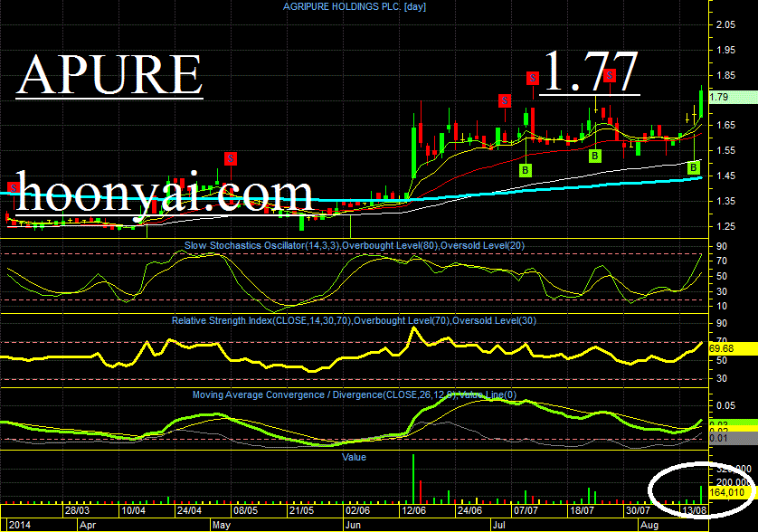The image size is (758, 532).
Task: Click the S sell marker near the 1.75 level in early July
Action: point(505,100)
